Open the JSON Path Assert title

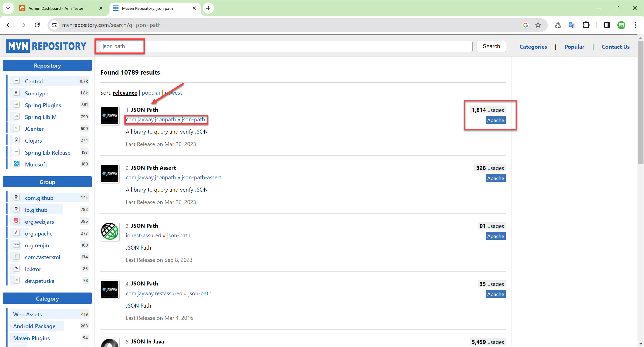click(153, 168)
